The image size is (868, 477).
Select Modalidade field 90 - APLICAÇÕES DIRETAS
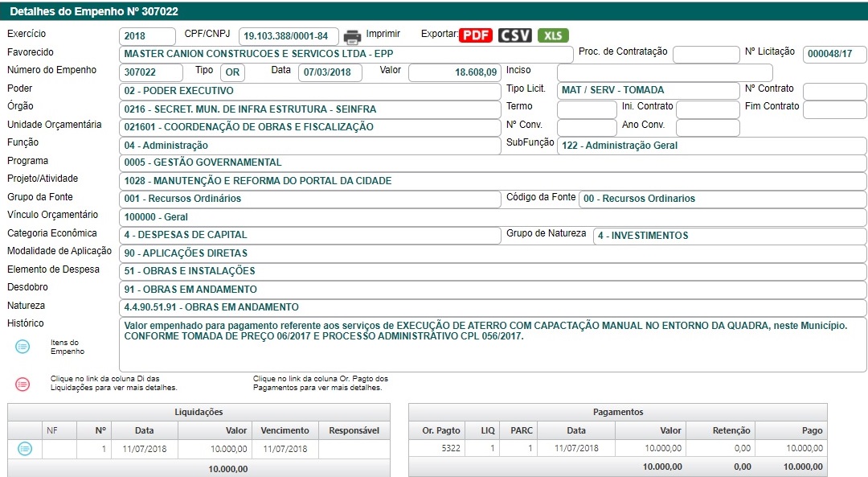pos(493,253)
